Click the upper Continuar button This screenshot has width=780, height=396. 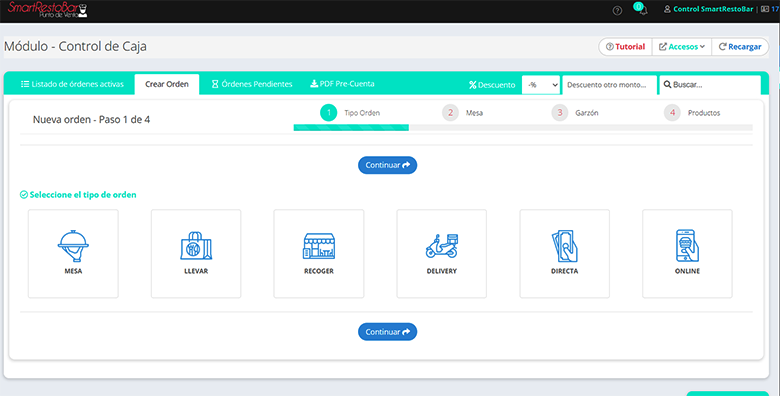(x=388, y=165)
